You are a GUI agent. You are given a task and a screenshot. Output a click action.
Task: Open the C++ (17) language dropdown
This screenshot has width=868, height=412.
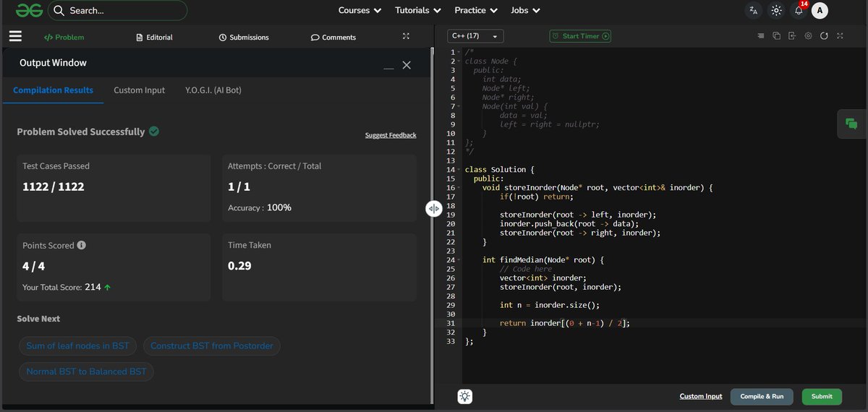[475, 35]
